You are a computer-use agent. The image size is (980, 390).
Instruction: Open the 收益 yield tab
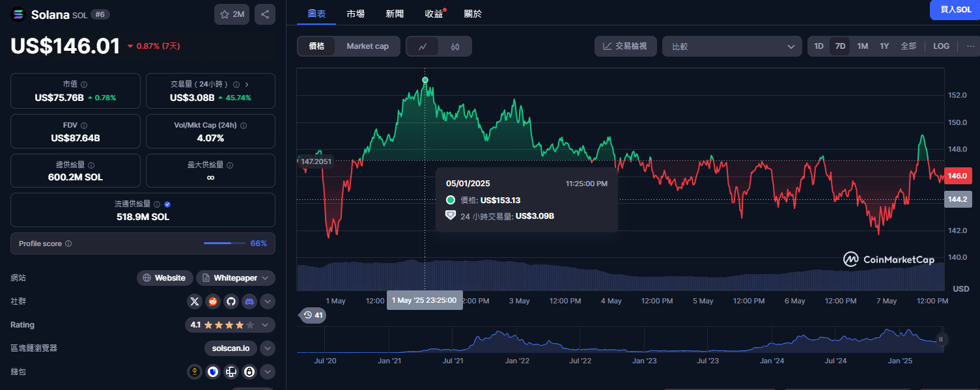pyautogui.click(x=434, y=14)
